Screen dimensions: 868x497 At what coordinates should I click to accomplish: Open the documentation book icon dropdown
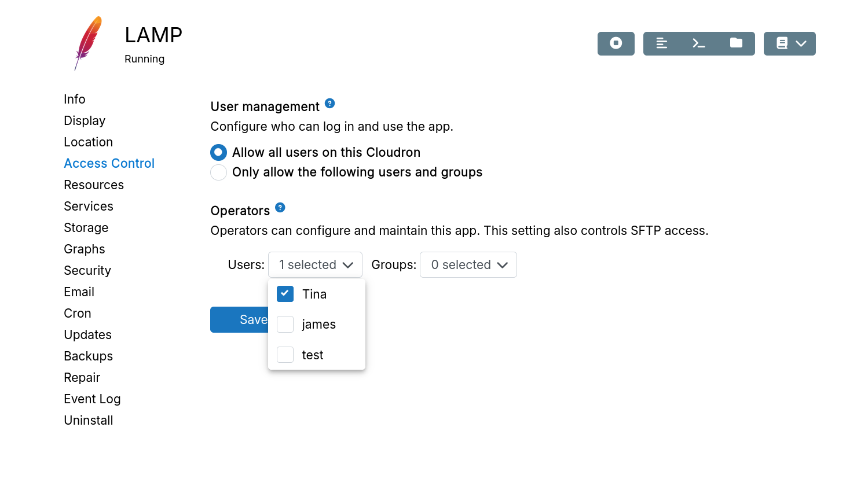(789, 43)
